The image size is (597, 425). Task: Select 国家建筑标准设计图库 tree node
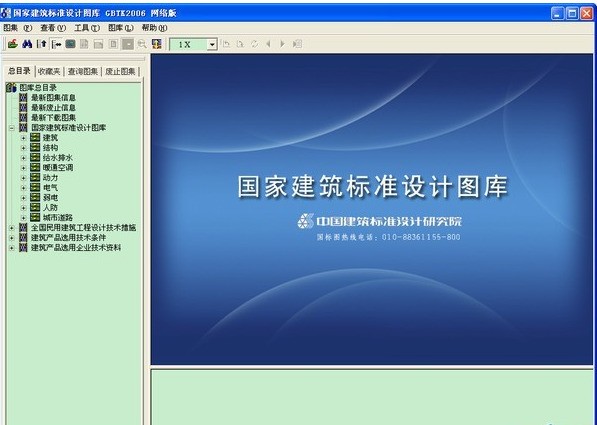pos(69,128)
